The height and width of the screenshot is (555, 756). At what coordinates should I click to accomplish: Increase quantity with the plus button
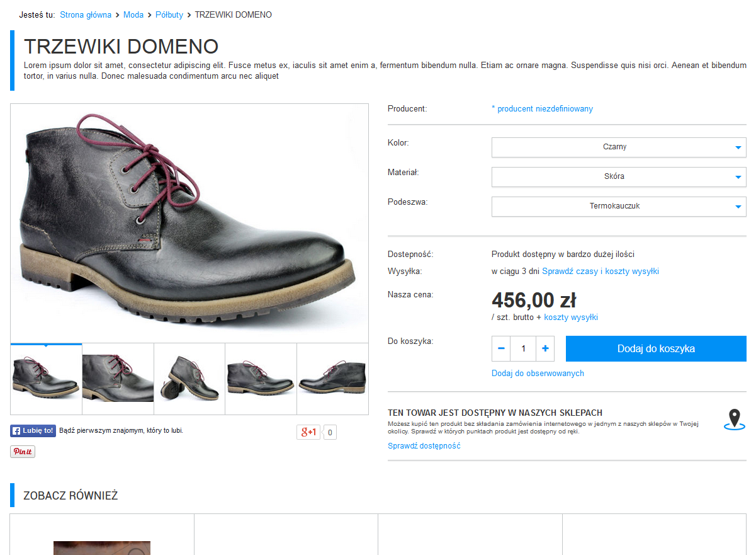point(545,348)
